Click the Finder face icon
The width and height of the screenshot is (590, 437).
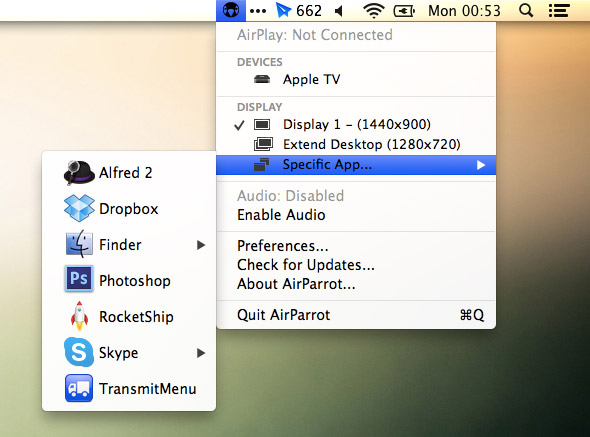[x=79, y=244]
